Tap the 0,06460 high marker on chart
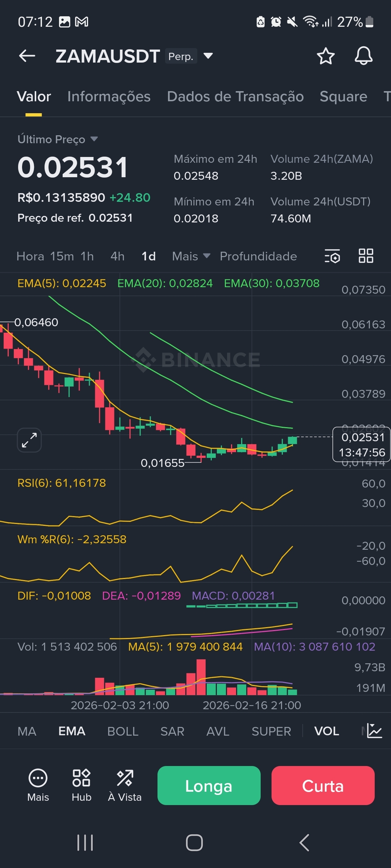 36,322
